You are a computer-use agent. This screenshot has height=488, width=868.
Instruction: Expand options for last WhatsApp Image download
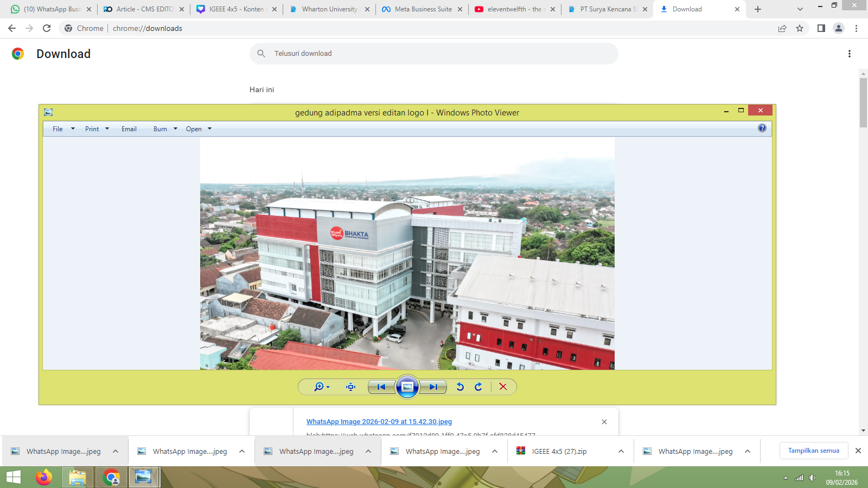pyautogui.click(x=748, y=451)
